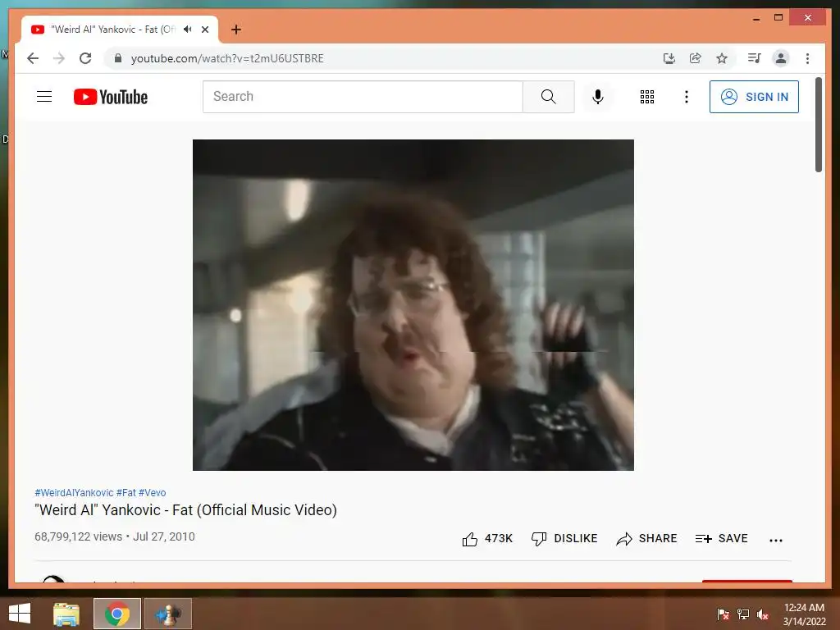Open the YouTube apps grid
The width and height of the screenshot is (840, 630).
pyautogui.click(x=646, y=97)
